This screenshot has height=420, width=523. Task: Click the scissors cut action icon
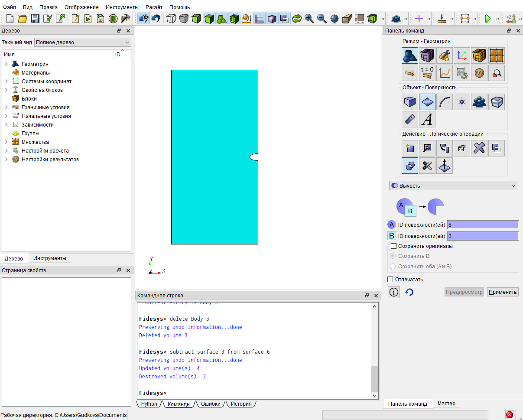(427, 166)
